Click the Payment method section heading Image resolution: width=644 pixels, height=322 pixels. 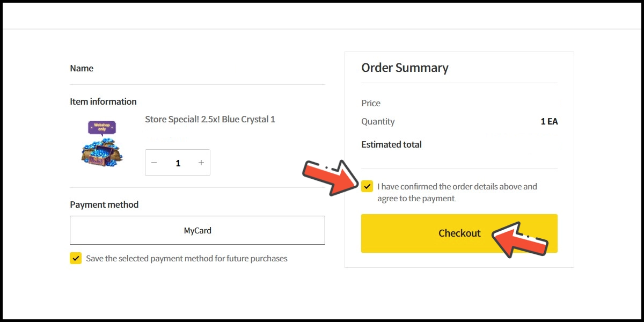pyautogui.click(x=104, y=204)
